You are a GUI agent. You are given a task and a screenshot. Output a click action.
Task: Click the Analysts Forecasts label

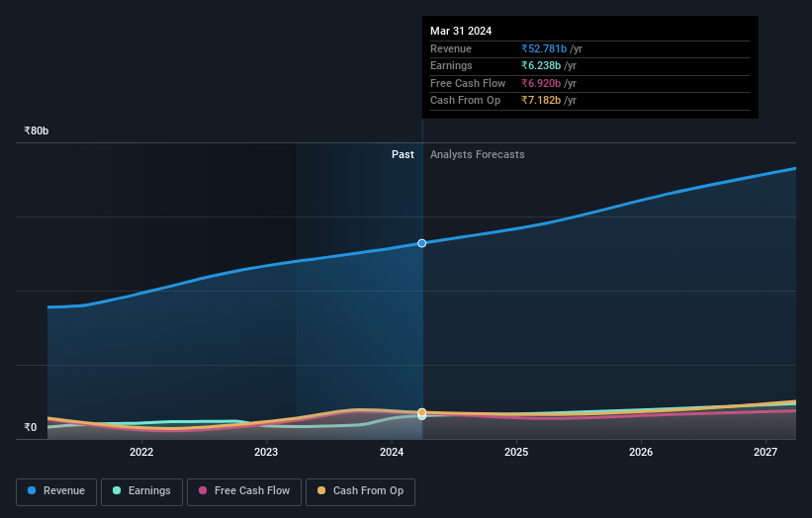click(x=478, y=155)
